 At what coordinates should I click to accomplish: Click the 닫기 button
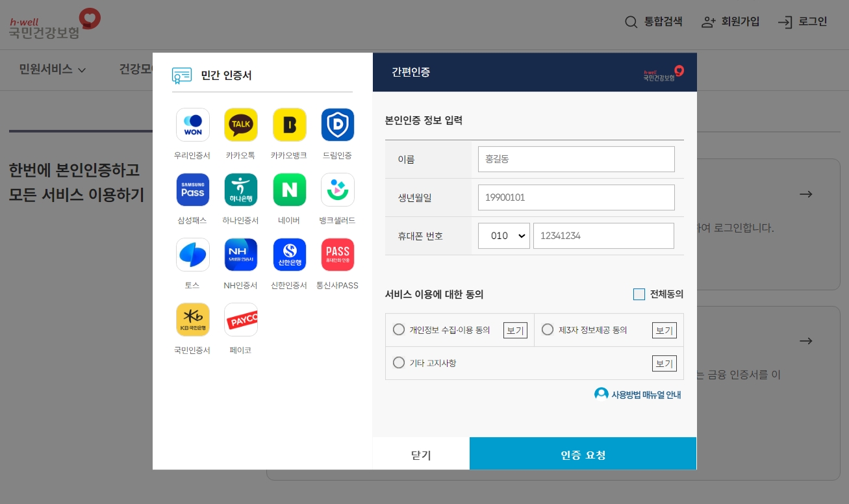click(x=421, y=453)
